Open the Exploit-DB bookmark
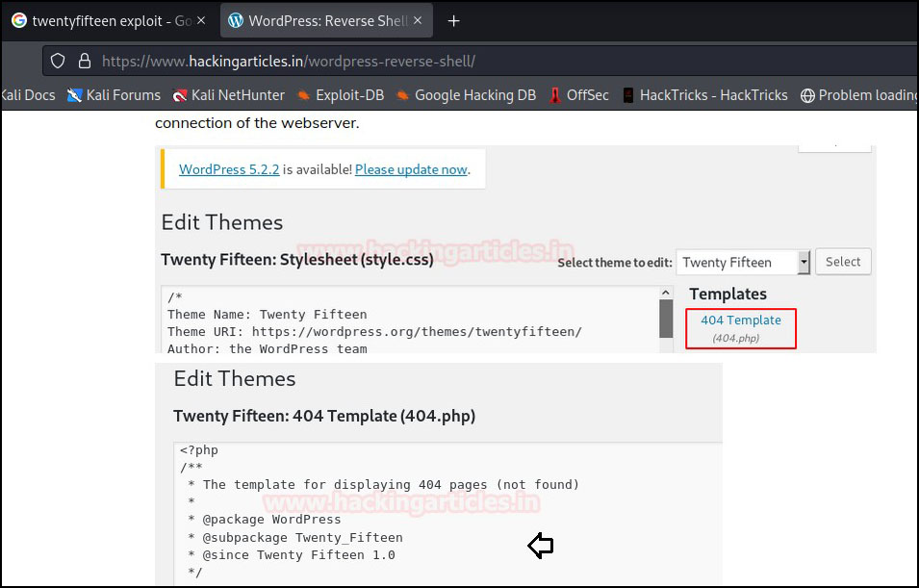The width and height of the screenshot is (919, 588). [340, 95]
